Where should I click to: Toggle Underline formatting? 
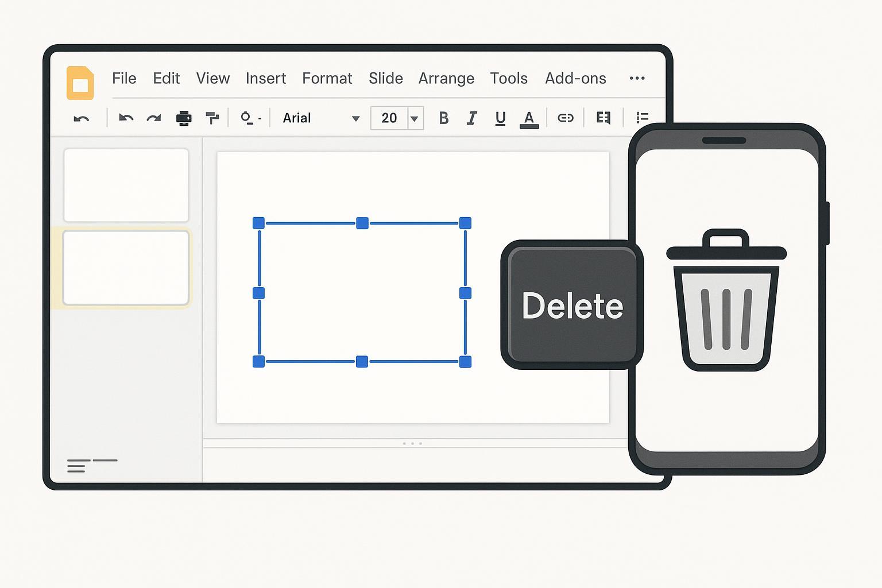coord(500,118)
